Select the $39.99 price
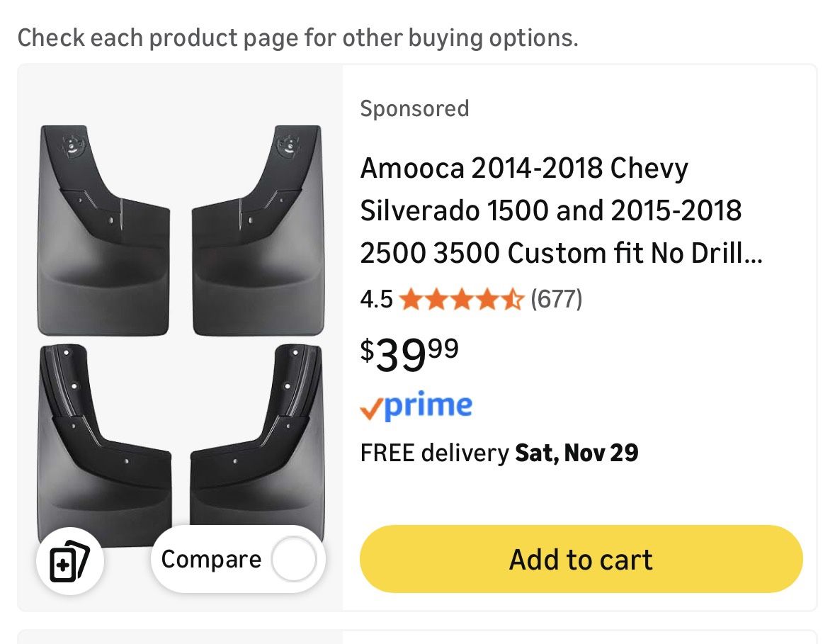Viewport: 835px width, 644px height. 409,354
